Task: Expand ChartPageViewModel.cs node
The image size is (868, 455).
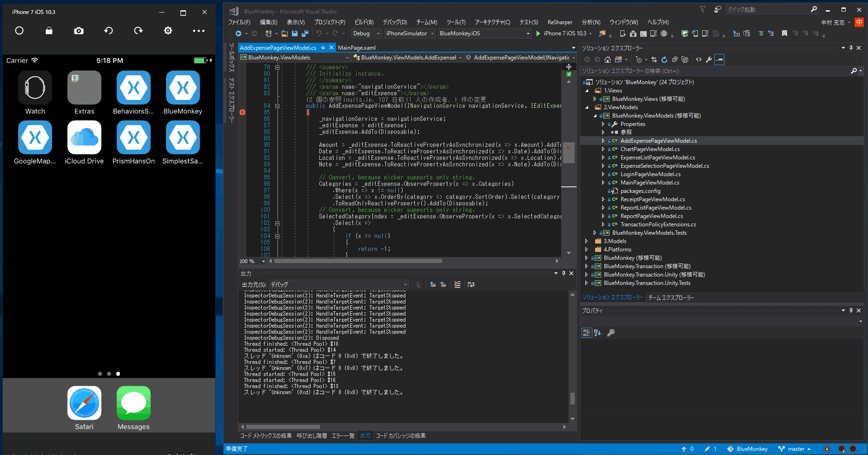Action: [x=603, y=149]
